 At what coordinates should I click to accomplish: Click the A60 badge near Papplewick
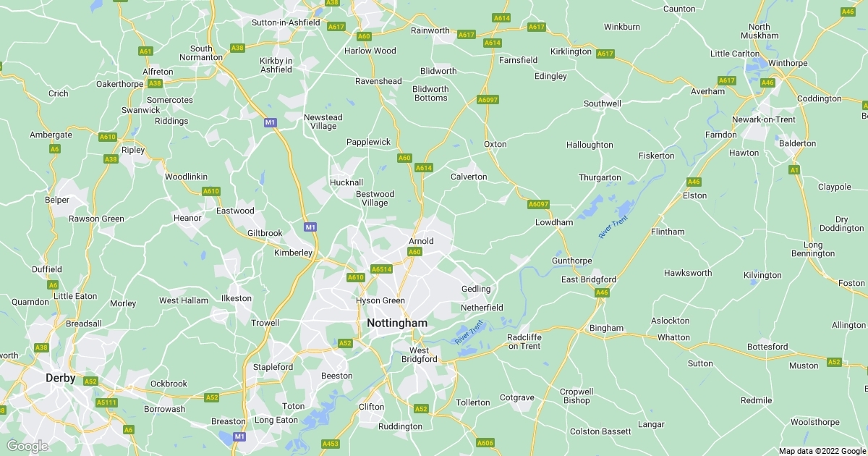pos(404,158)
